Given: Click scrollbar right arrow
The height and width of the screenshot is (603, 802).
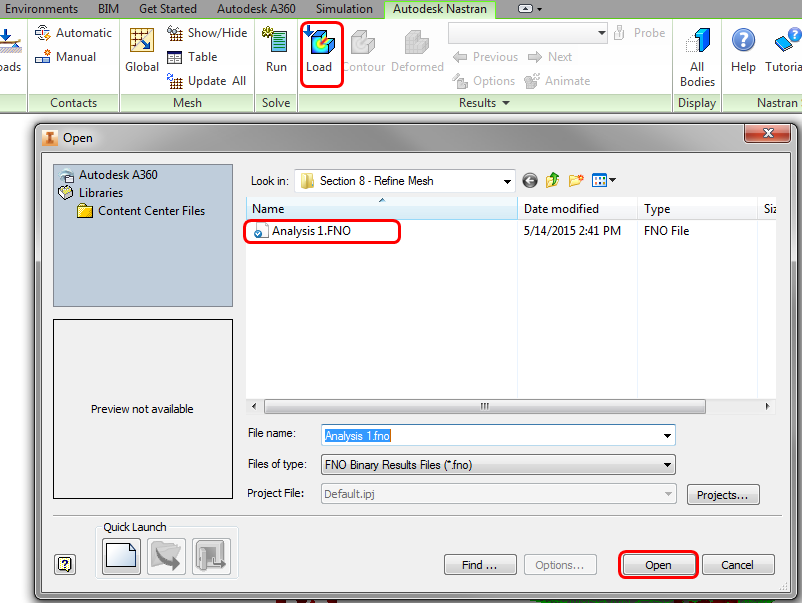Looking at the screenshot, I should (767, 407).
